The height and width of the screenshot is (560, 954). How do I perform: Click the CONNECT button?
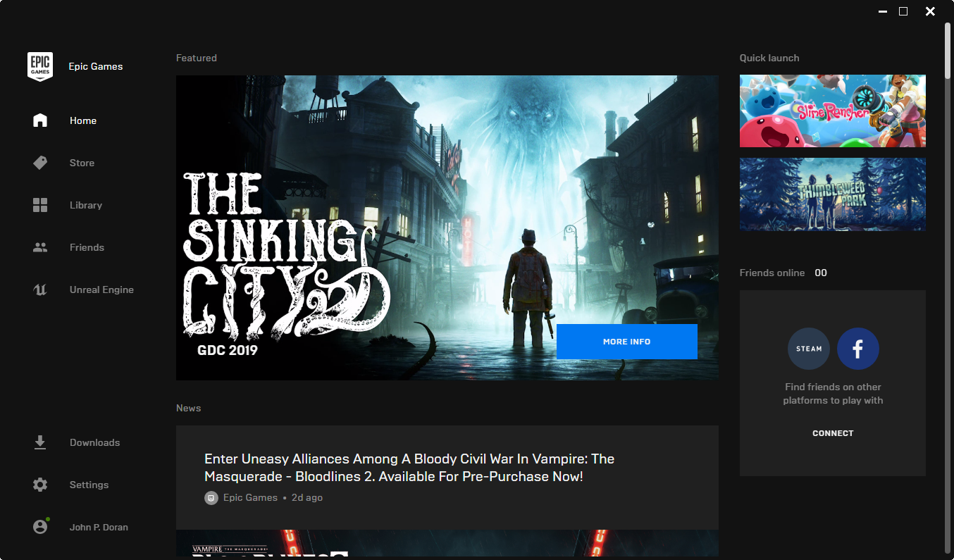click(833, 433)
